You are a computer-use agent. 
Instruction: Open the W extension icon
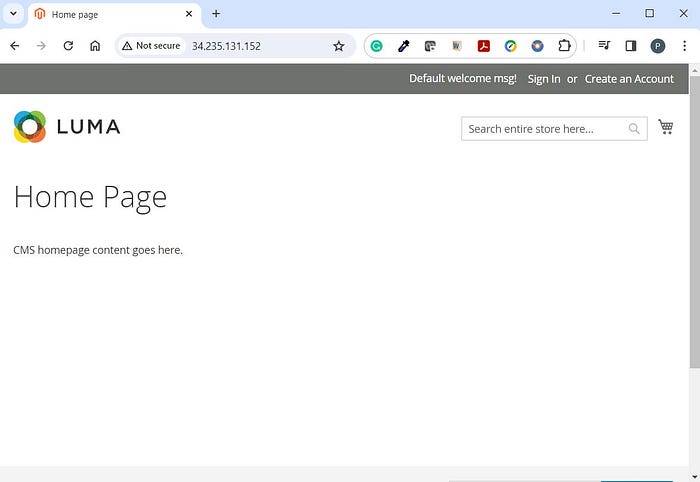click(457, 46)
